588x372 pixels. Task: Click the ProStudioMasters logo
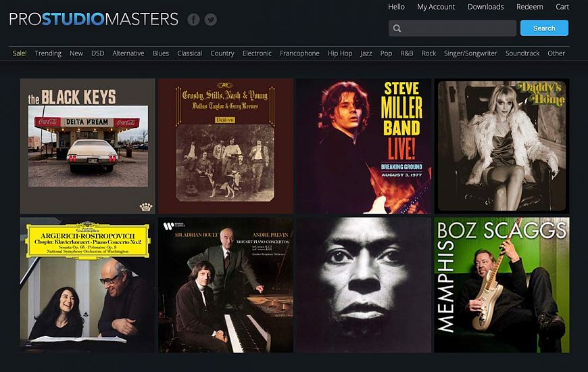coord(94,19)
